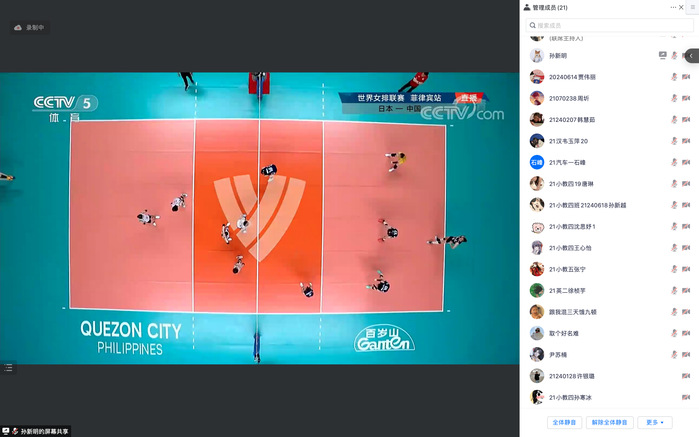Click the 解除全体静音 button
The image size is (699, 437).
[x=609, y=422]
